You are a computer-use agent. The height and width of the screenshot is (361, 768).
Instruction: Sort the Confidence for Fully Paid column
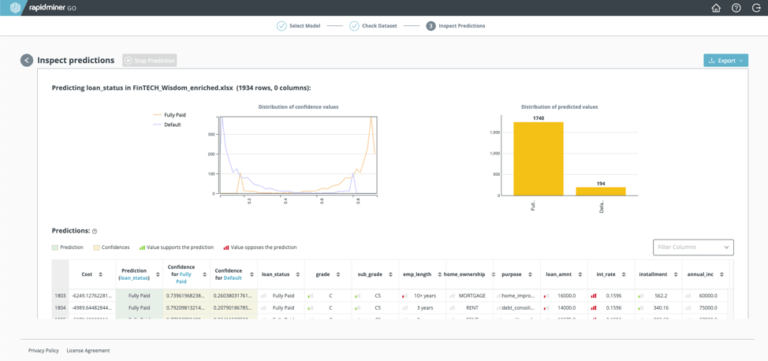(x=205, y=274)
